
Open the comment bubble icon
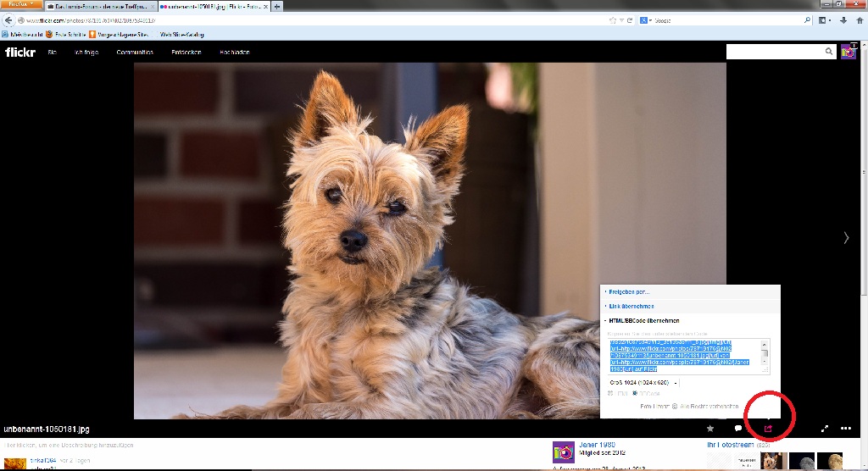point(738,429)
